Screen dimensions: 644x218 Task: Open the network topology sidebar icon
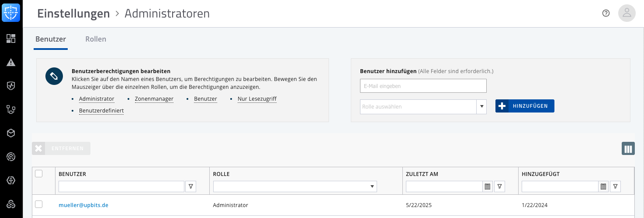(x=11, y=109)
